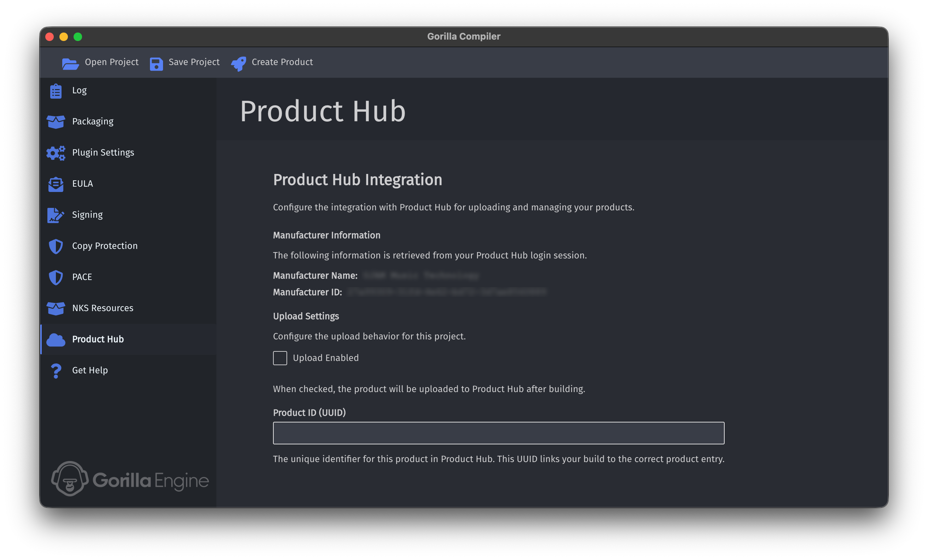Open Copy Protection settings
This screenshot has width=928, height=560.
click(x=128, y=246)
